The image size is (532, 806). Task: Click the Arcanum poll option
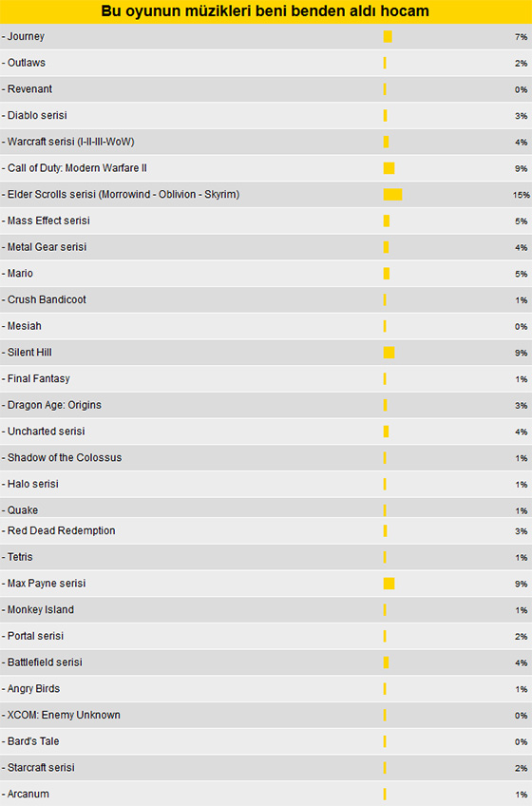tap(266, 794)
